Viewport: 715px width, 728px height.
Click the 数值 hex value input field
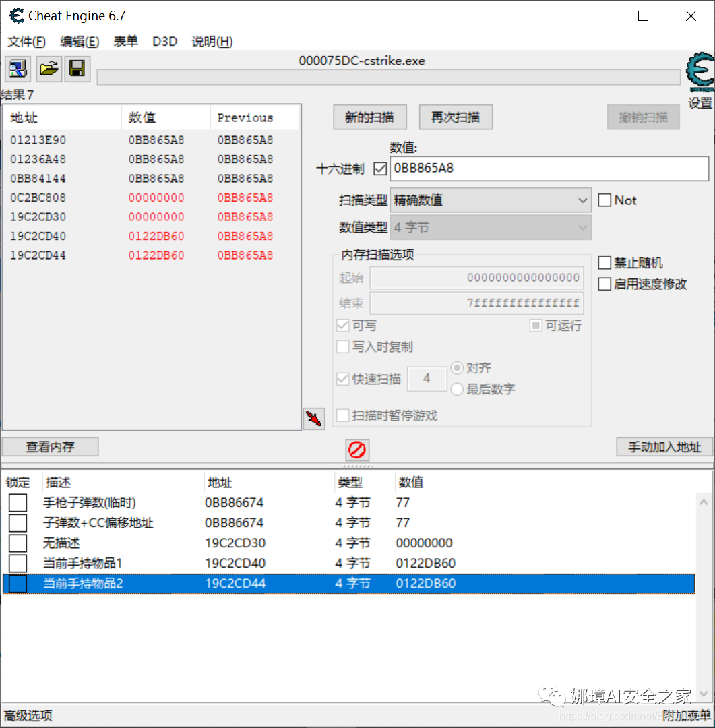click(549, 168)
